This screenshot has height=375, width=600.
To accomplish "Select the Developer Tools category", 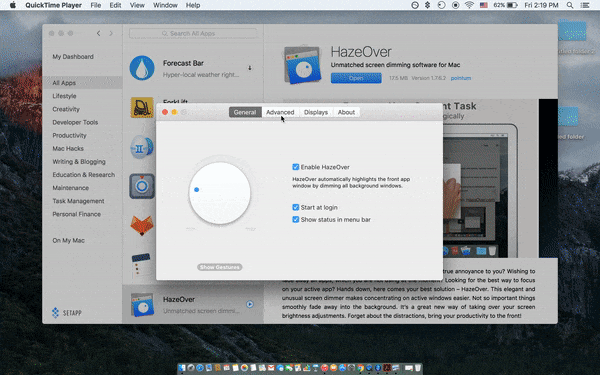I will tap(75, 122).
